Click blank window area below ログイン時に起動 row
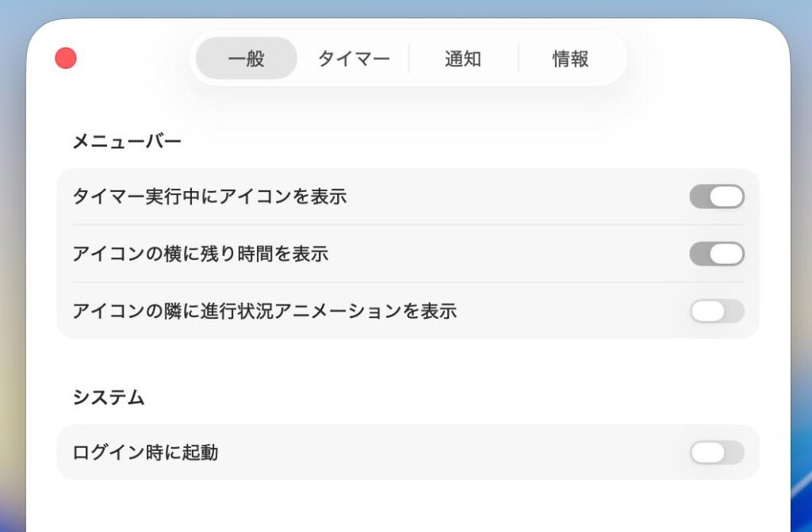This screenshot has width=812, height=532. (x=408, y=505)
